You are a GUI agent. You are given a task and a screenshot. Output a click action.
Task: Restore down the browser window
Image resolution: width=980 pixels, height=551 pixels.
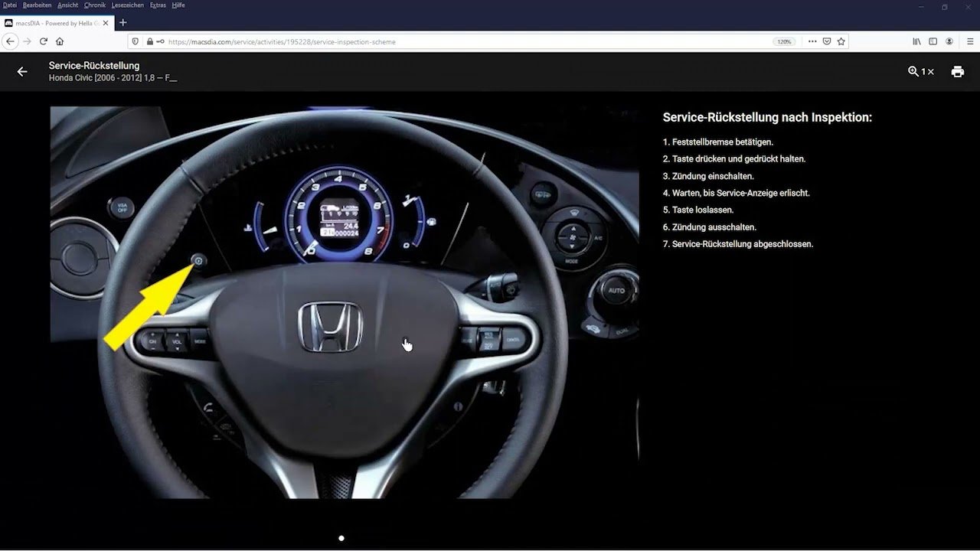(x=945, y=7)
